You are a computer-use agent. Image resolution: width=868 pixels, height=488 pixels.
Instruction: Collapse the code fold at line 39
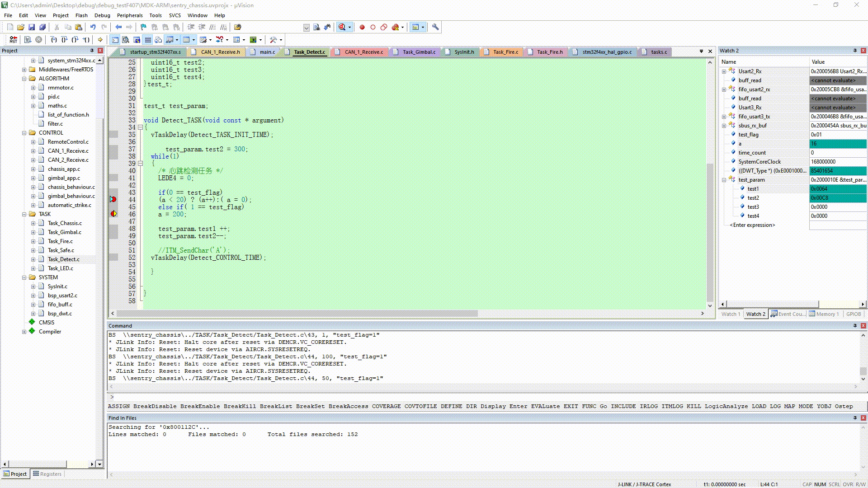tap(141, 164)
